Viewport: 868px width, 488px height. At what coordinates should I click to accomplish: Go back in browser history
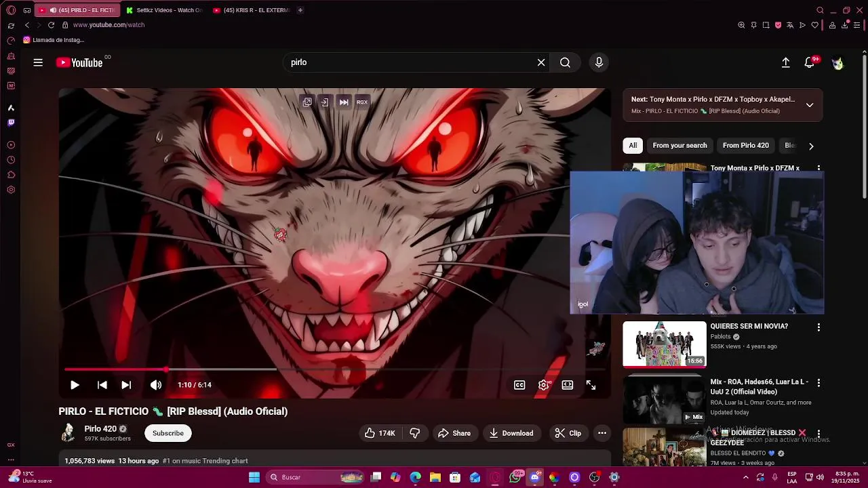pos(27,25)
